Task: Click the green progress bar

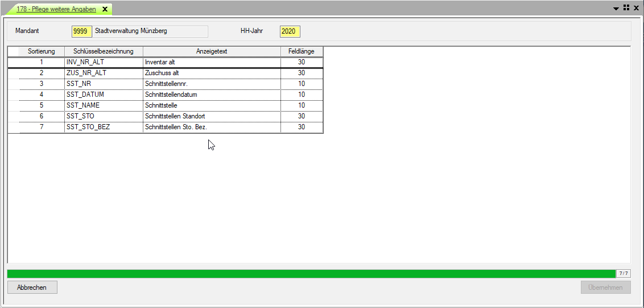Action: tap(311, 274)
